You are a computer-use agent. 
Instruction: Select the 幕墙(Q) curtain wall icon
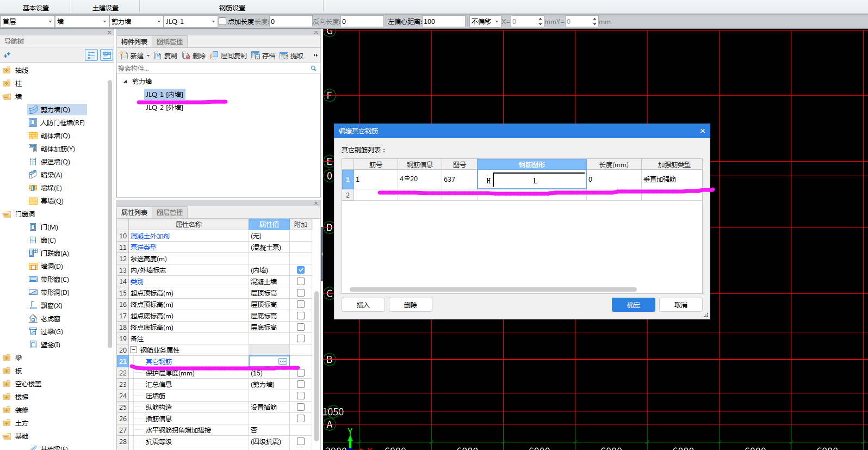tap(33, 201)
